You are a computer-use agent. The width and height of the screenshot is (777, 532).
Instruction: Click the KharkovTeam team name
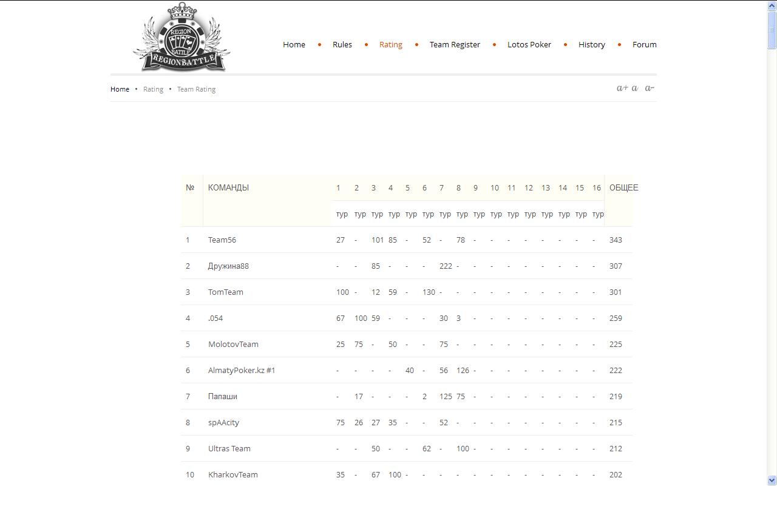tap(232, 475)
